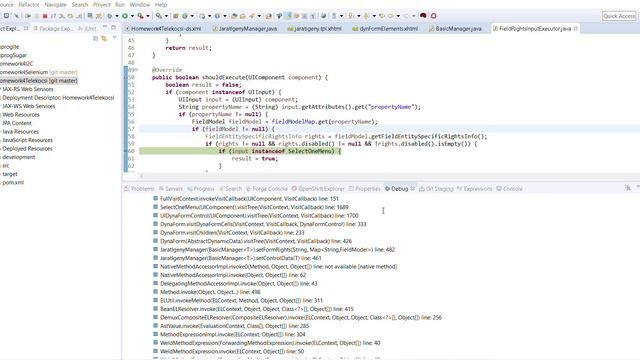Click the Open Task folder toolbar icon
Screen dimensions: 640x360
(x=243, y=16)
